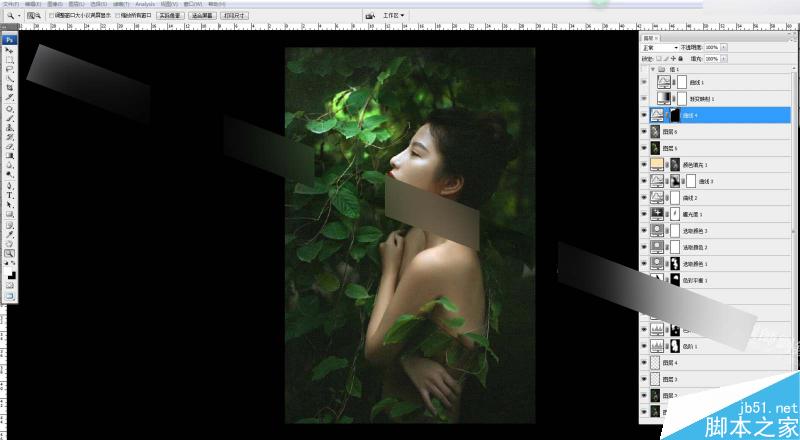Click the 打印尺寸 button
Image resolution: width=800 pixels, height=440 pixels.
[235, 16]
